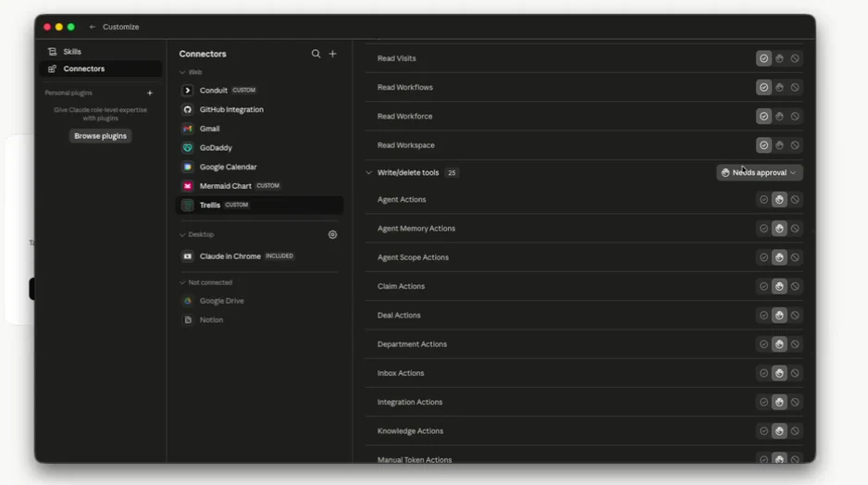
Task: Click the Mermaid Chart logo icon
Action: point(188,186)
